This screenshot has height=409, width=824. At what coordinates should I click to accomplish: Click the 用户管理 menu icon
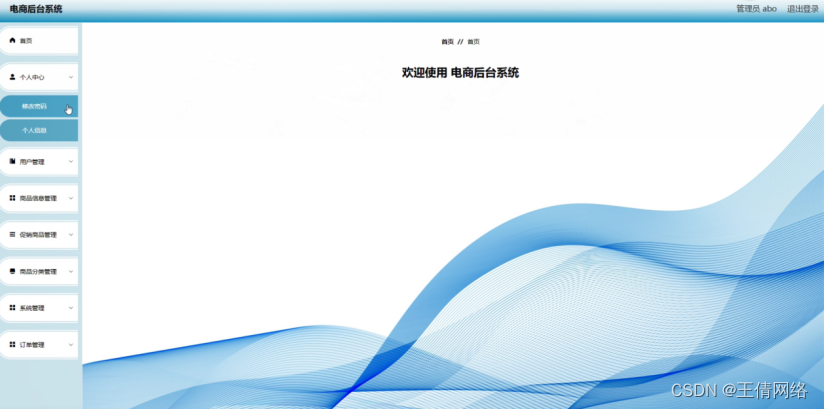pyautogui.click(x=13, y=161)
